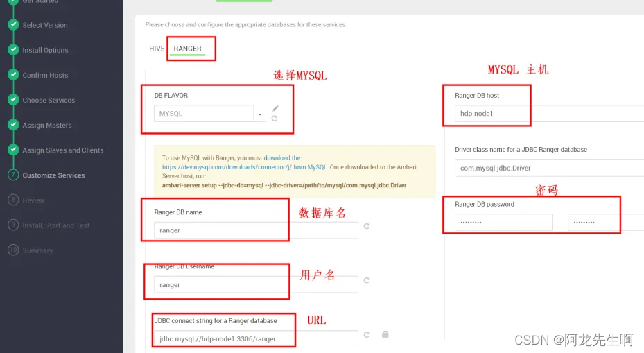Click the Confirm Hosts step checkmark icon
644x353 pixels.
click(x=14, y=75)
